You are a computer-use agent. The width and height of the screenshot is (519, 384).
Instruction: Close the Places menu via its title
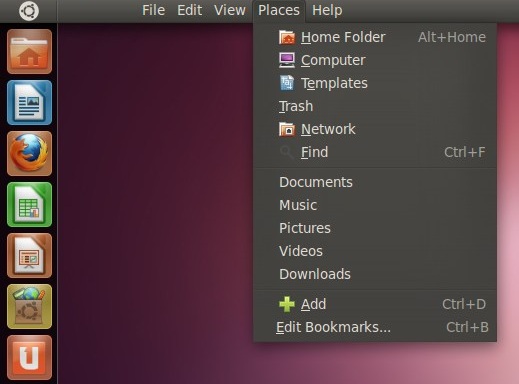(x=279, y=10)
